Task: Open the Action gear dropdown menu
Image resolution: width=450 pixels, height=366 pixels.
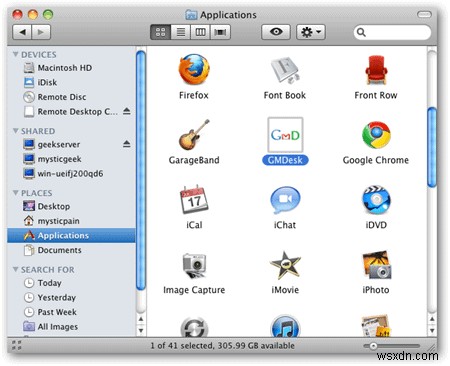Action: pos(311,32)
